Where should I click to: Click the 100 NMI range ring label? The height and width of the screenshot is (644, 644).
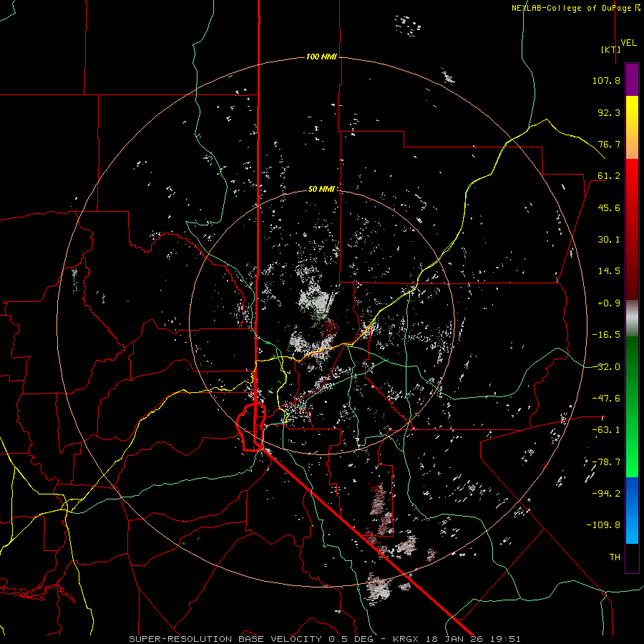click(321, 57)
